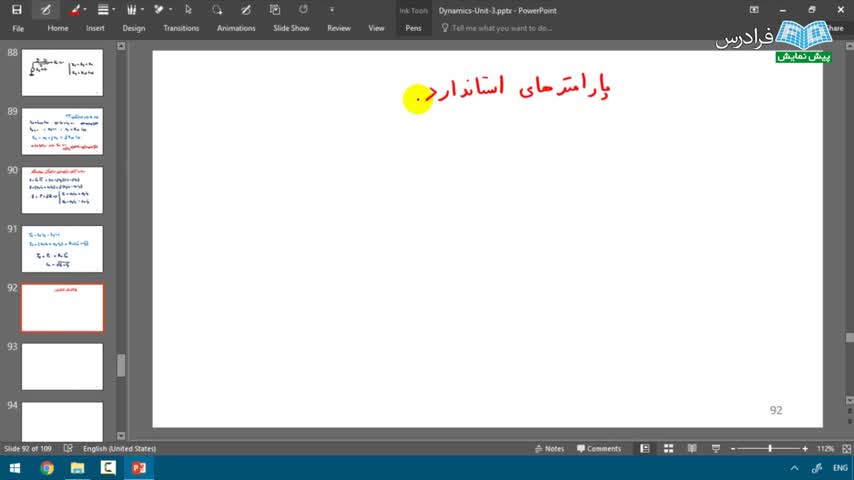Click thumbnail pane scroll up arrow

(121, 46)
